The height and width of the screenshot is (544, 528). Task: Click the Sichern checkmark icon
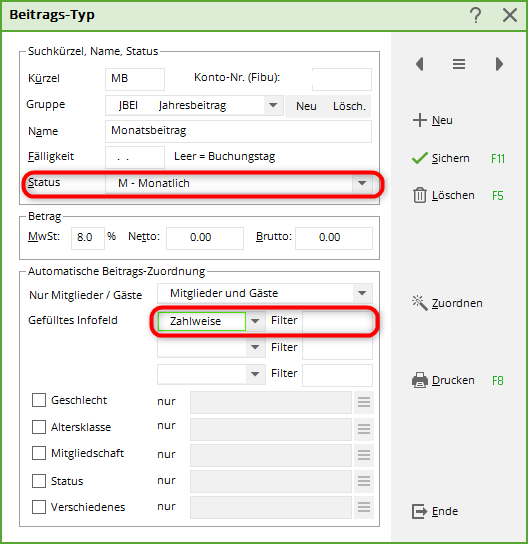pyautogui.click(x=420, y=158)
